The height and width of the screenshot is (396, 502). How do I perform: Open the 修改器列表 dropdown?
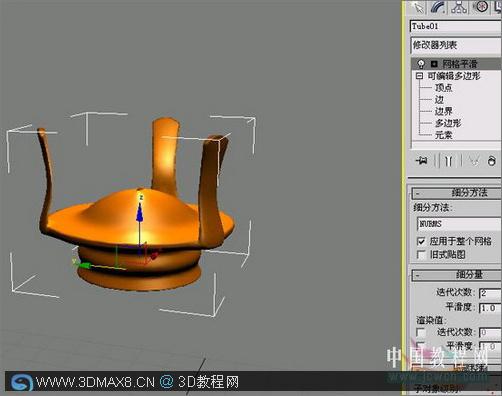coord(456,45)
